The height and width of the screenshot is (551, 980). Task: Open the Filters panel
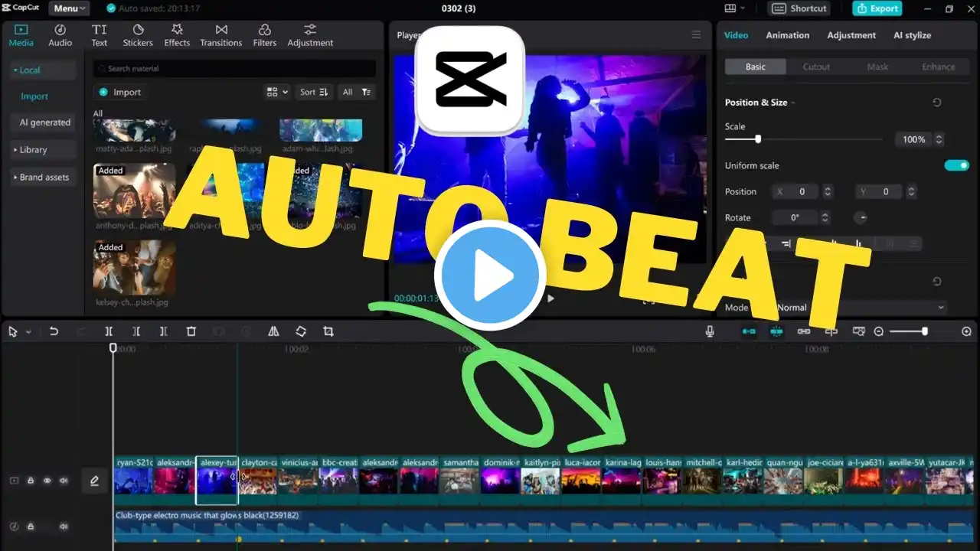click(265, 35)
